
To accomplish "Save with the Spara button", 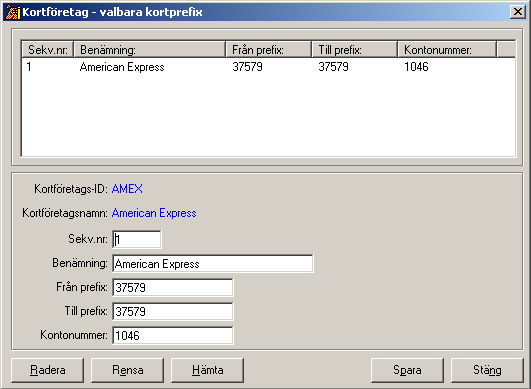I will [407, 370].
